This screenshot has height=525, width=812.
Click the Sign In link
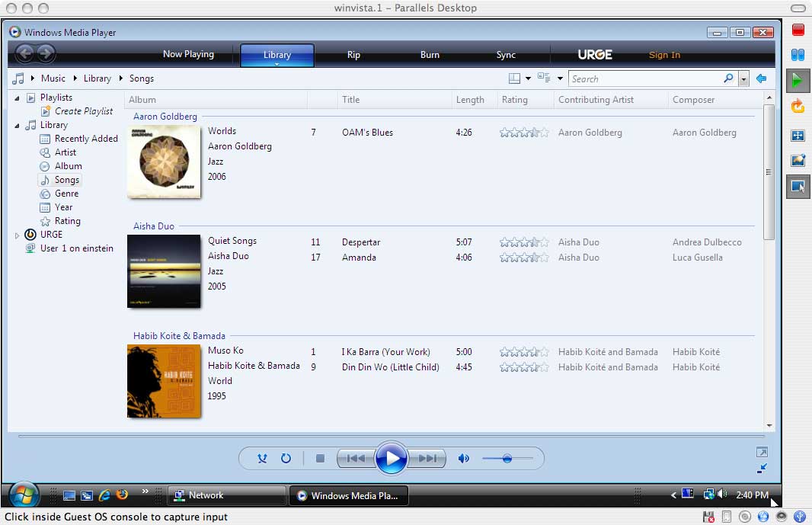664,55
